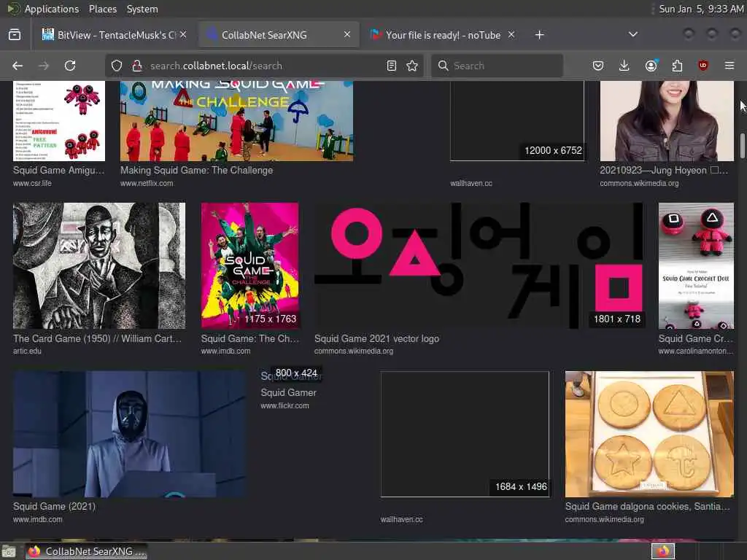This screenshot has width=747, height=560.
Task: Click the 1175 x 1763 dimension label
Action: pyautogui.click(x=270, y=319)
